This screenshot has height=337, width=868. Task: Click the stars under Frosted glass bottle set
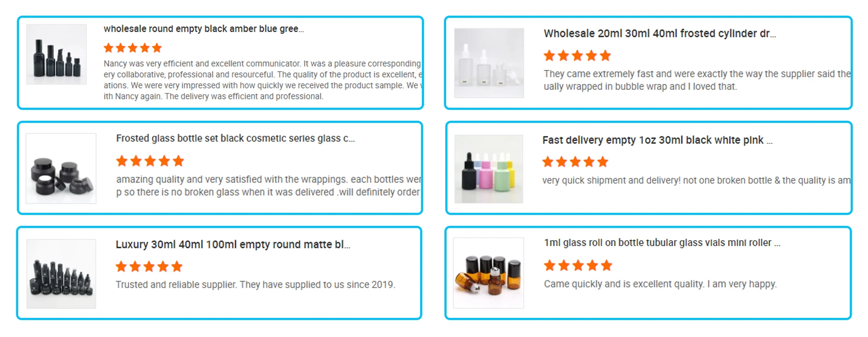150,161
